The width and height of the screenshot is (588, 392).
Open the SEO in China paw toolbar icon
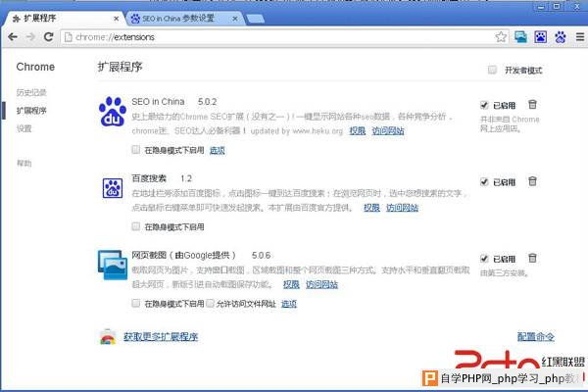point(561,37)
